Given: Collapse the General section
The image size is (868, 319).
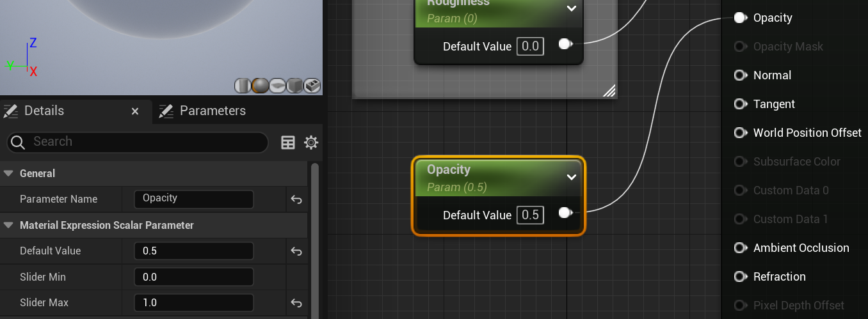Looking at the screenshot, I should pyautogui.click(x=9, y=173).
